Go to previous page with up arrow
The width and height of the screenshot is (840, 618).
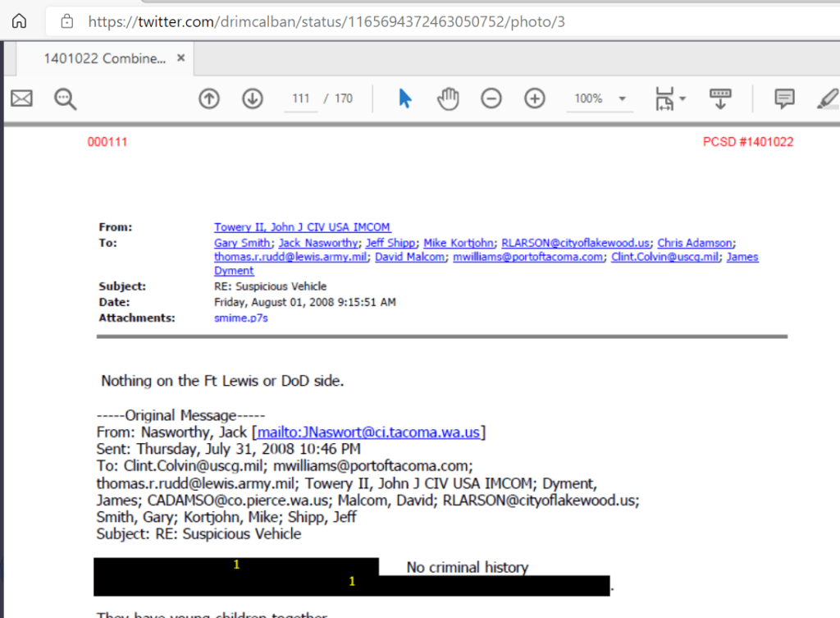tap(209, 98)
